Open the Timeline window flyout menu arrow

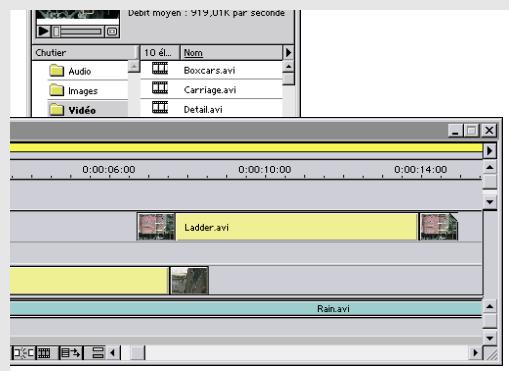coord(489,150)
